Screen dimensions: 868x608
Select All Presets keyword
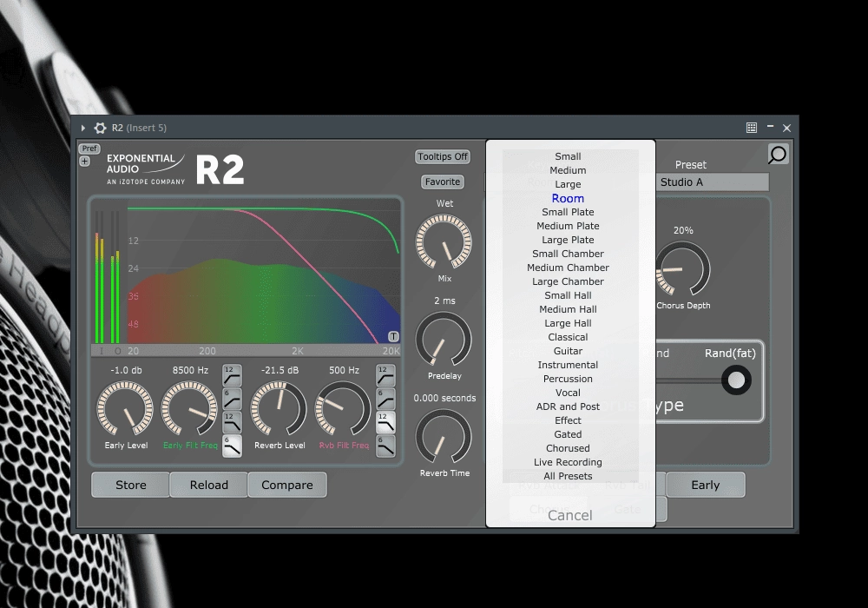[568, 476]
